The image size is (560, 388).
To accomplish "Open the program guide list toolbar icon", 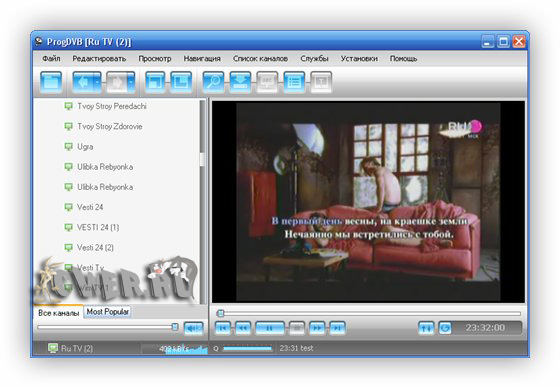I will pyautogui.click(x=294, y=82).
